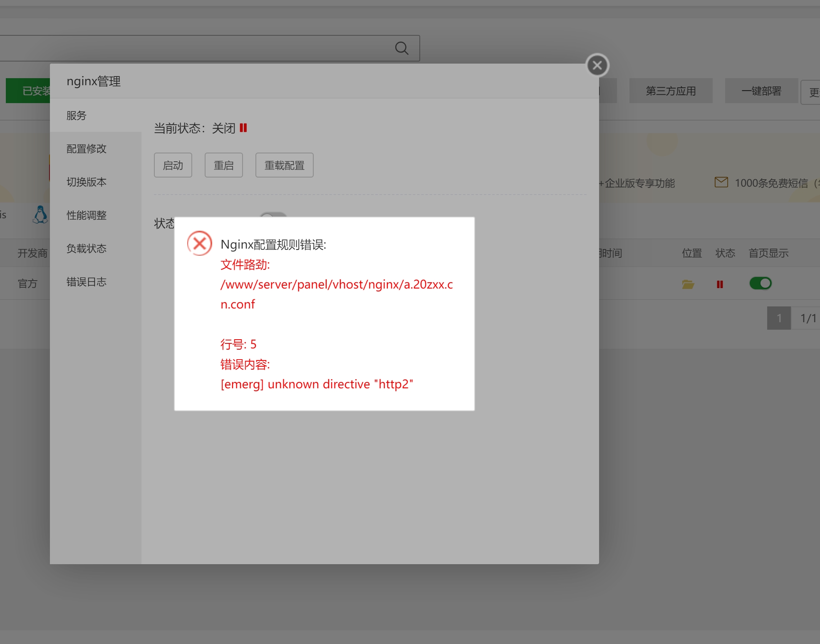The height and width of the screenshot is (644, 820).
Task: Click the 官方 cell in table
Action: pyautogui.click(x=27, y=284)
